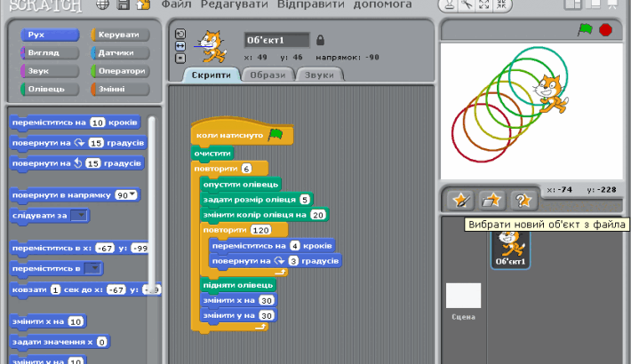
Task: Set rotation style to no rotate
Action: [x=180, y=59]
